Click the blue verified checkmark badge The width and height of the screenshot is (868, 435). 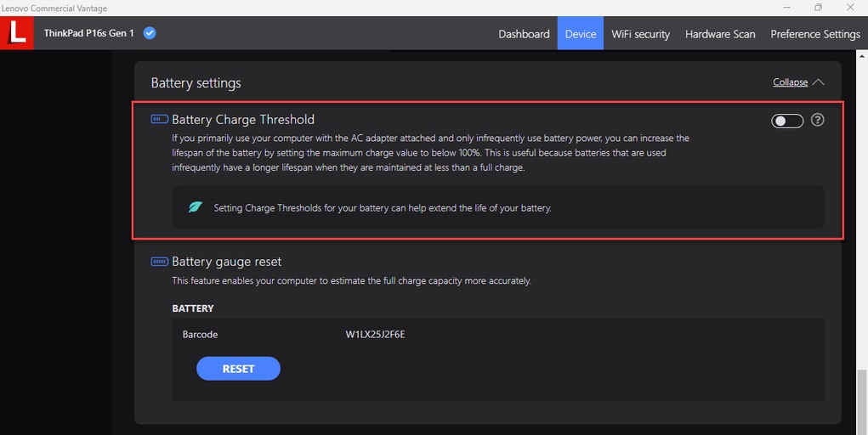coord(150,33)
